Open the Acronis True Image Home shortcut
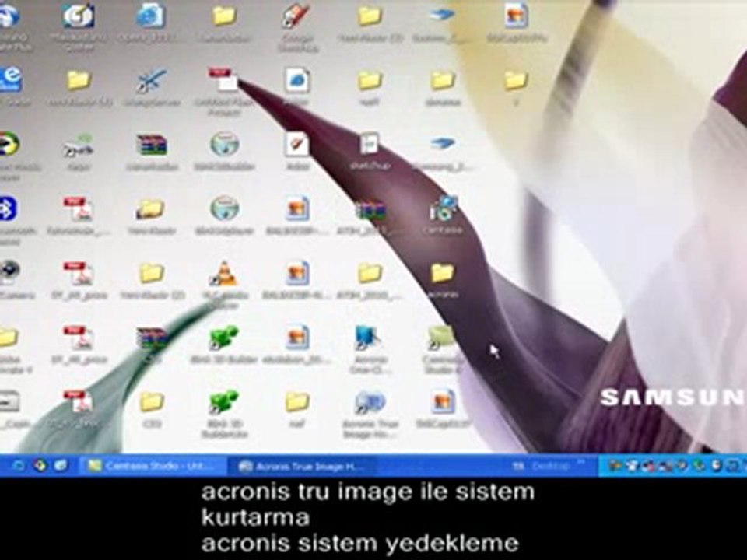 pos(370,403)
